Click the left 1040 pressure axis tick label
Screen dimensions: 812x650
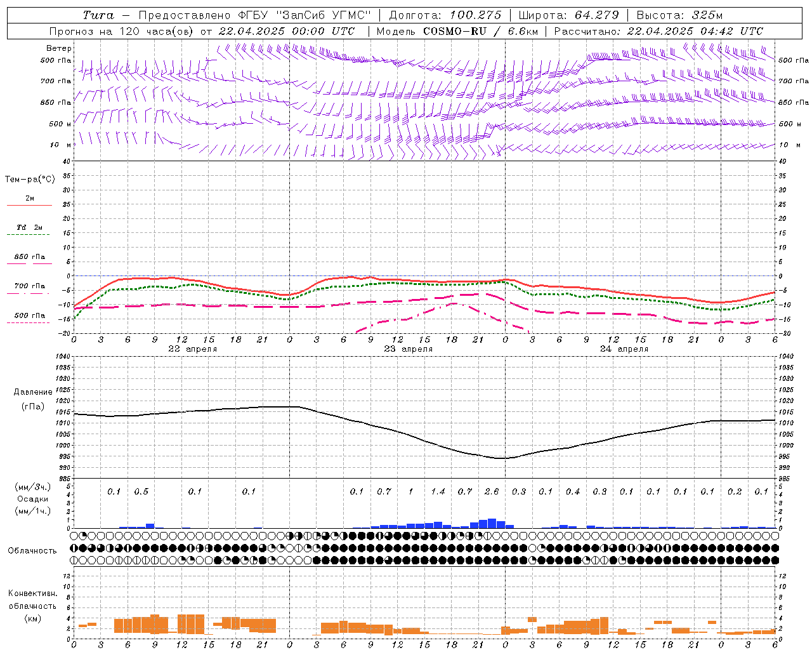tap(64, 357)
